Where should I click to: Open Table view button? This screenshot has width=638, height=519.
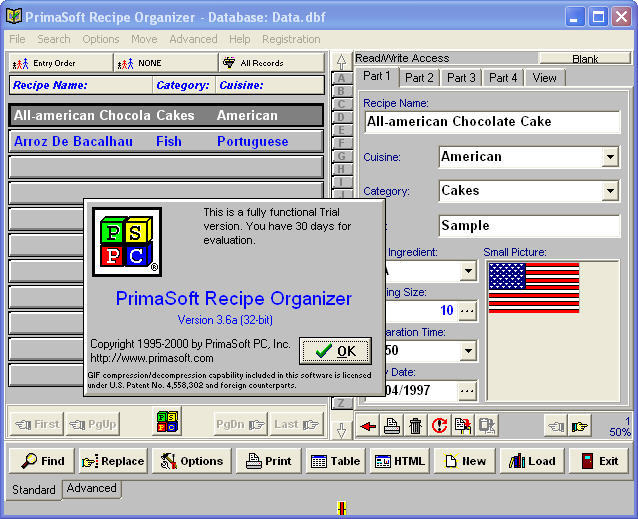coord(335,461)
